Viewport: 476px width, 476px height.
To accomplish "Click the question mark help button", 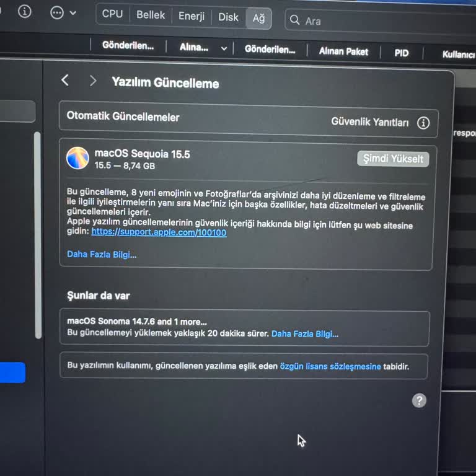I will click(419, 400).
